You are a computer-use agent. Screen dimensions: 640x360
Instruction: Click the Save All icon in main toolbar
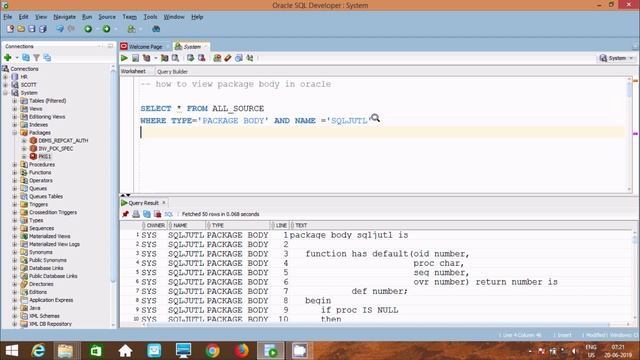click(42, 29)
